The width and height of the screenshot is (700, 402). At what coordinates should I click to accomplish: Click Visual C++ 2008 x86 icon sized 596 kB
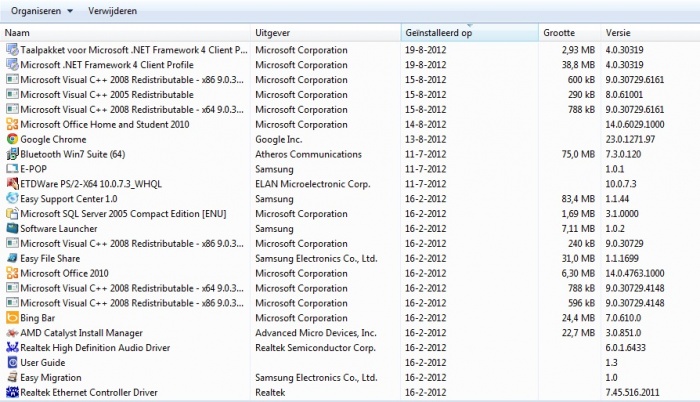(12, 303)
